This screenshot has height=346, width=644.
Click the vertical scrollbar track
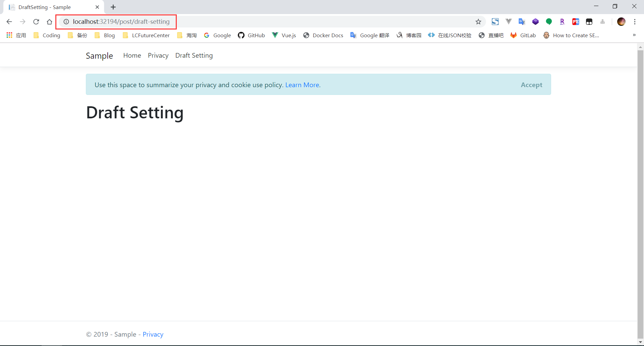pos(640,194)
